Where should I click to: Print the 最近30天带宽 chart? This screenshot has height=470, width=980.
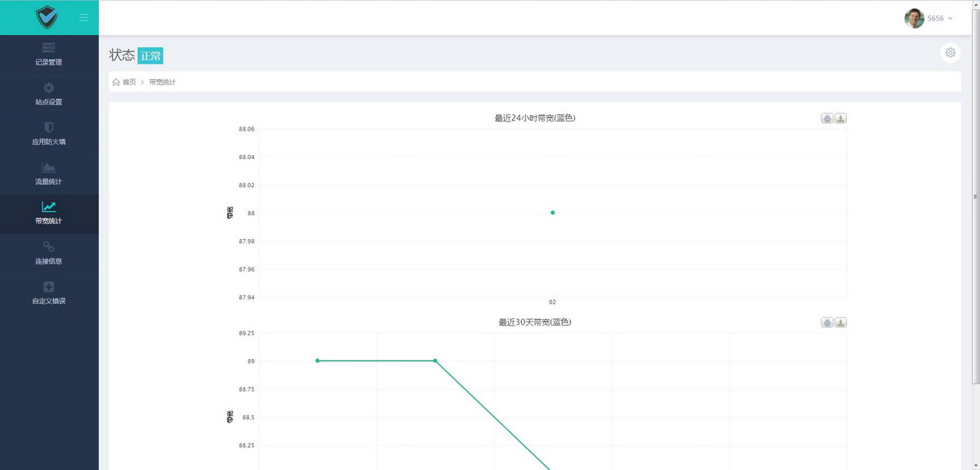[x=827, y=321]
